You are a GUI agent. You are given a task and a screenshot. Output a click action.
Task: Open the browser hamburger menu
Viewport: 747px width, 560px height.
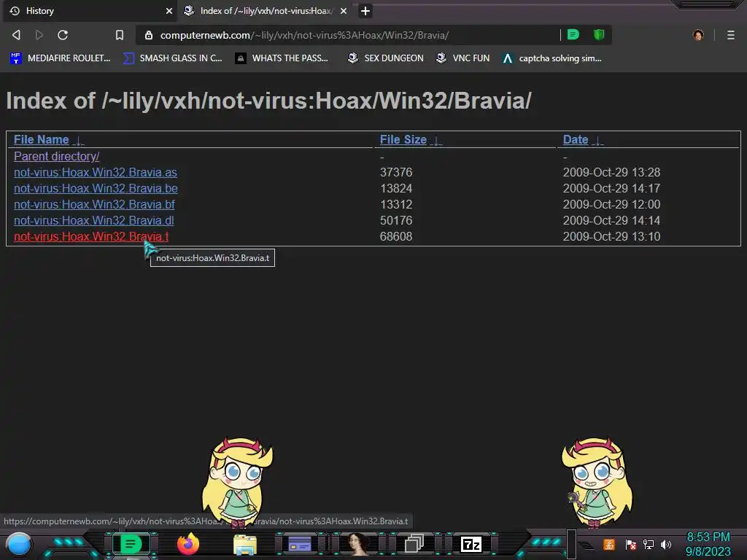point(731,35)
